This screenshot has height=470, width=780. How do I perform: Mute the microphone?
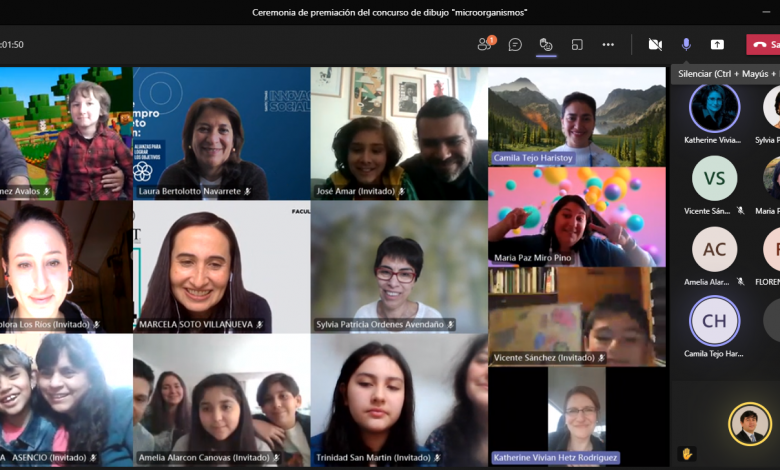pos(686,44)
